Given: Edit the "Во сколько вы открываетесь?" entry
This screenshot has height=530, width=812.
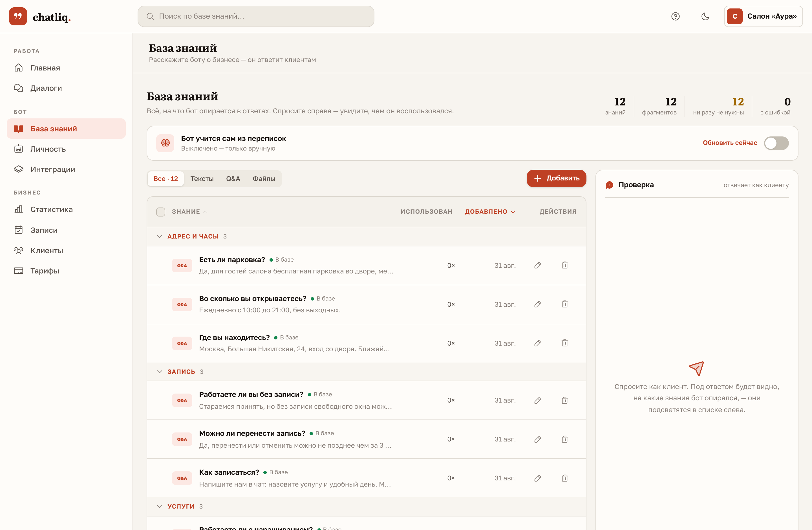Looking at the screenshot, I should coord(538,304).
